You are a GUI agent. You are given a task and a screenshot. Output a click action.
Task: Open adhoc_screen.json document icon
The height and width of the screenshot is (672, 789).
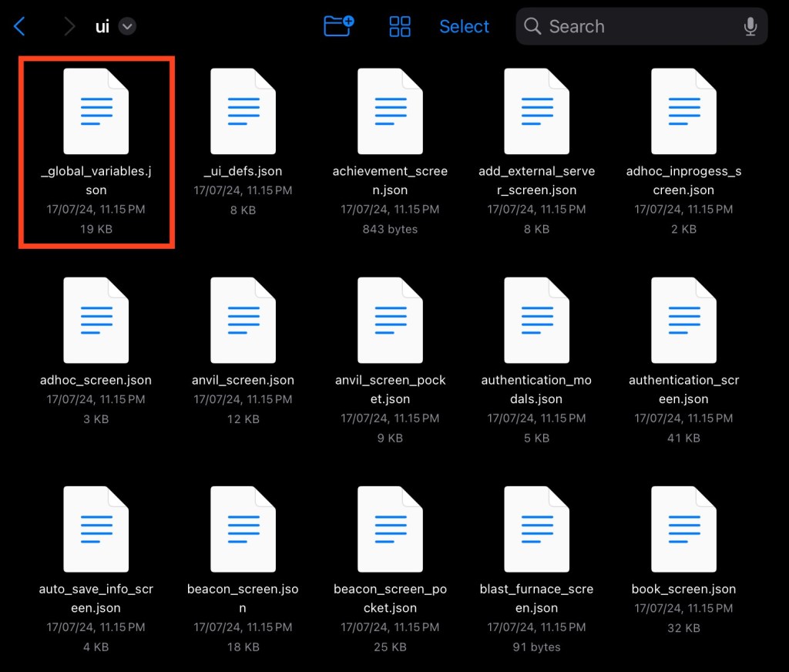(96, 321)
